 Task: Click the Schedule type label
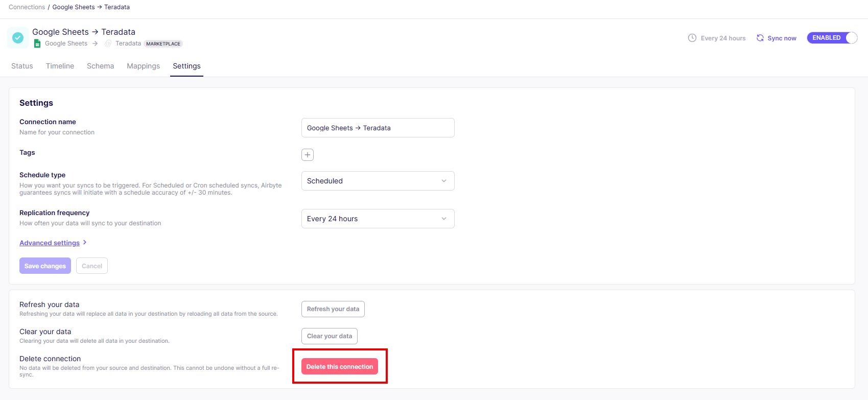[x=42, y=175]
